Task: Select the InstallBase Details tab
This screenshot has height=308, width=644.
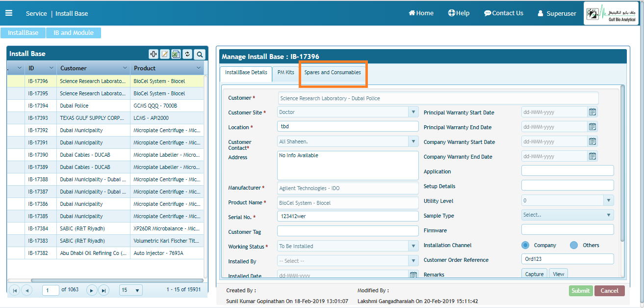Action: point(246,73)
